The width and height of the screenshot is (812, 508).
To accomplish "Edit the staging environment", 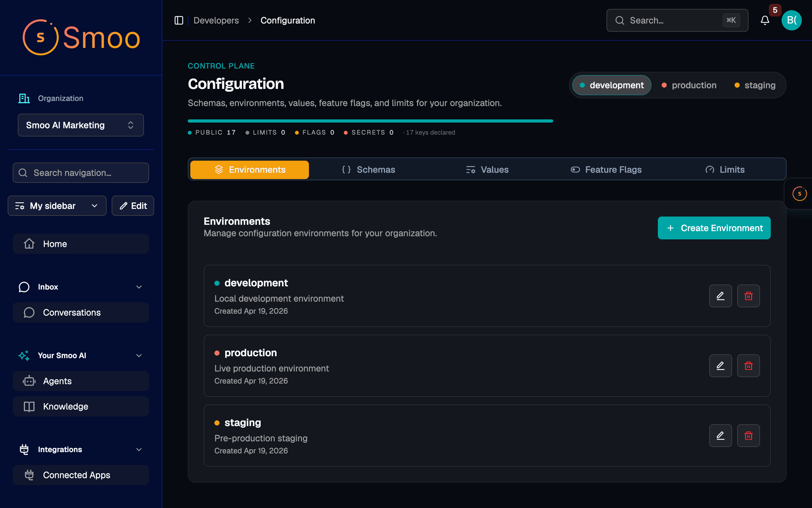I will pos(720,436).
